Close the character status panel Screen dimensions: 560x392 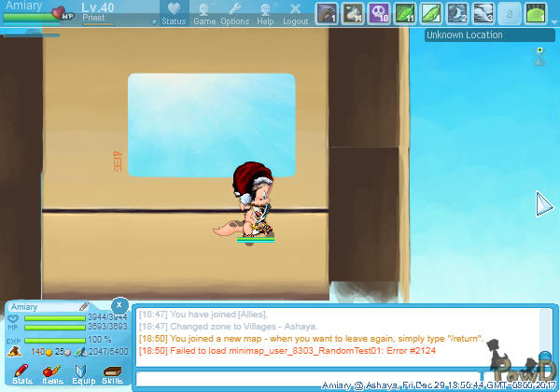(119, 305)
